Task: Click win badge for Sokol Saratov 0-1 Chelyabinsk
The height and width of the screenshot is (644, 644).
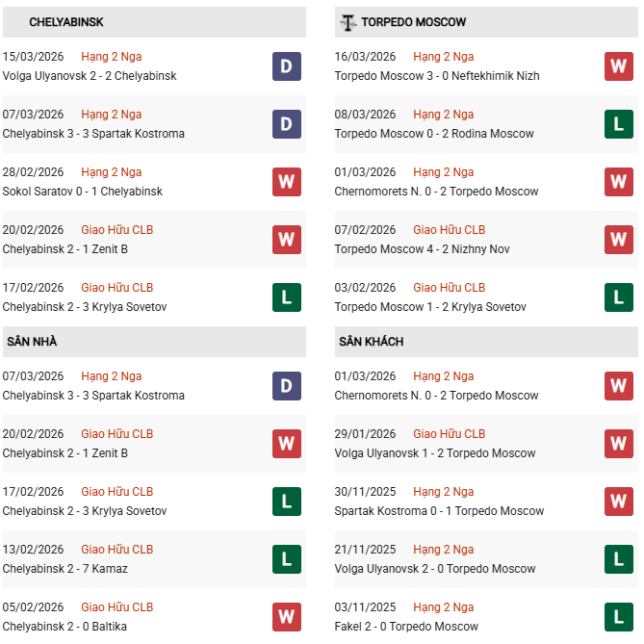Action: [x=287, y=182]
